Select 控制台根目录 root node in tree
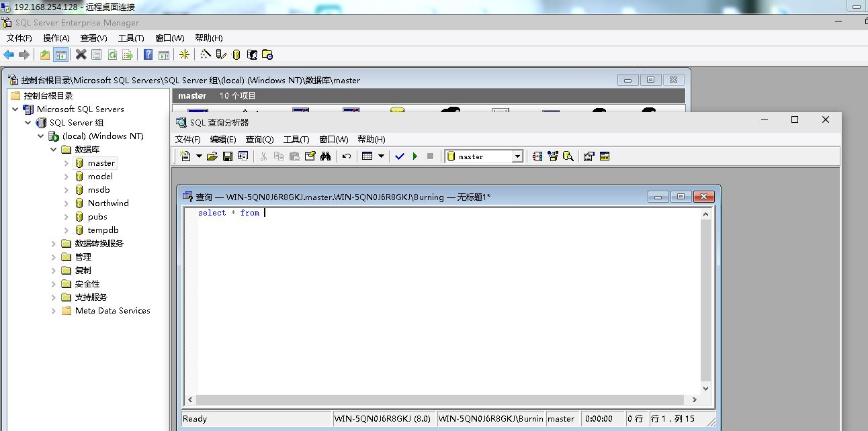Screen dimensions: 868x431 click(48, 95)
